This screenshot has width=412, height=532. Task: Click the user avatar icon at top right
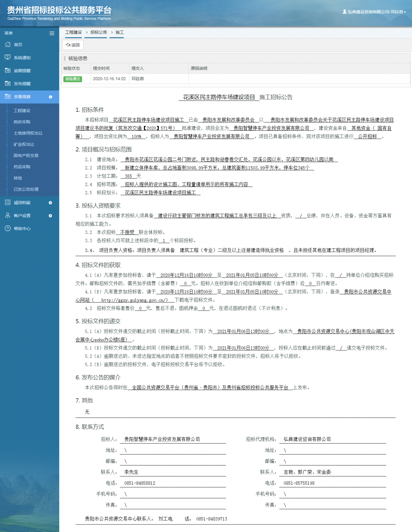[344, 11]
